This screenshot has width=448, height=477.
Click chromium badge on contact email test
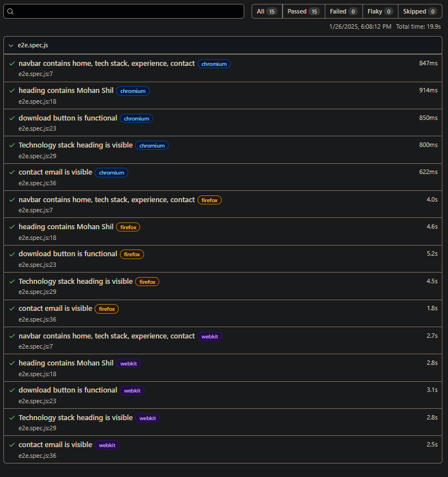pyautogui.click(x=111, y=172)
